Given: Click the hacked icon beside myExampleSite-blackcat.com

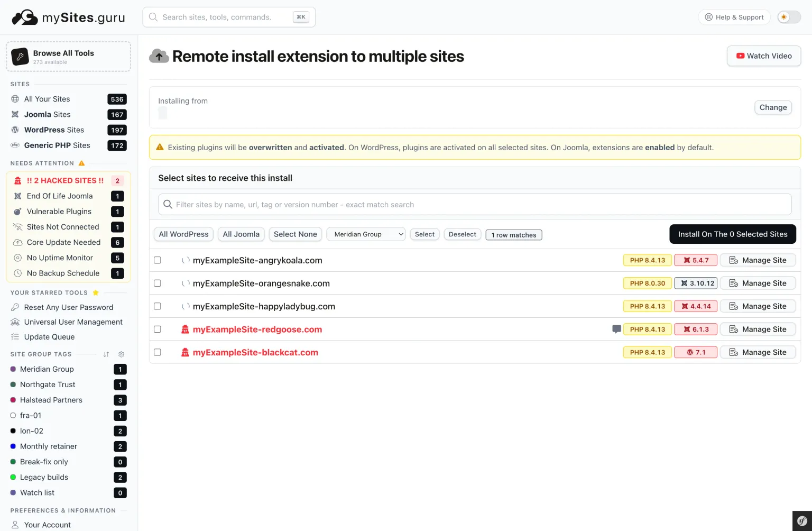Looking at the screenshot, I should coord(185,352).
